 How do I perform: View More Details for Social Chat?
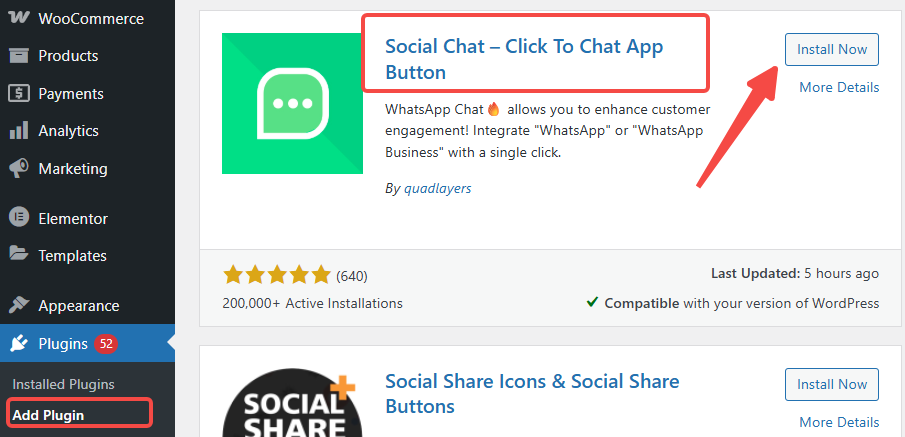[x=839, y=87]
